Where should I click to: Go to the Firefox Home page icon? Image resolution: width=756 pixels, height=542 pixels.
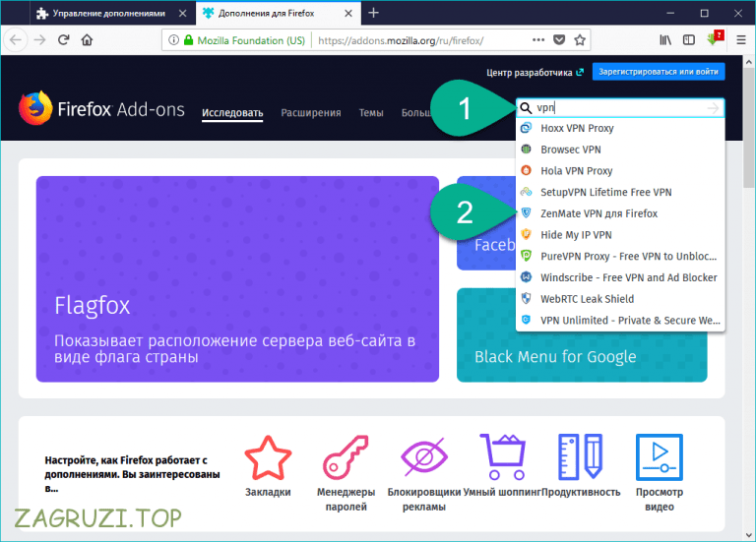87,40
